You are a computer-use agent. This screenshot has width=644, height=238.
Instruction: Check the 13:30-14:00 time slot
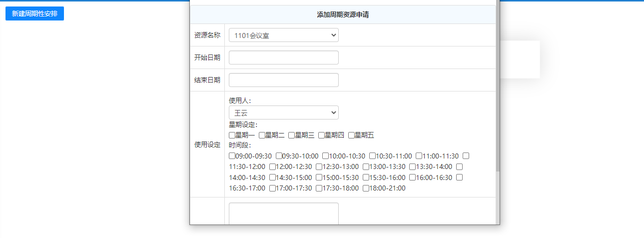point(413,166)
